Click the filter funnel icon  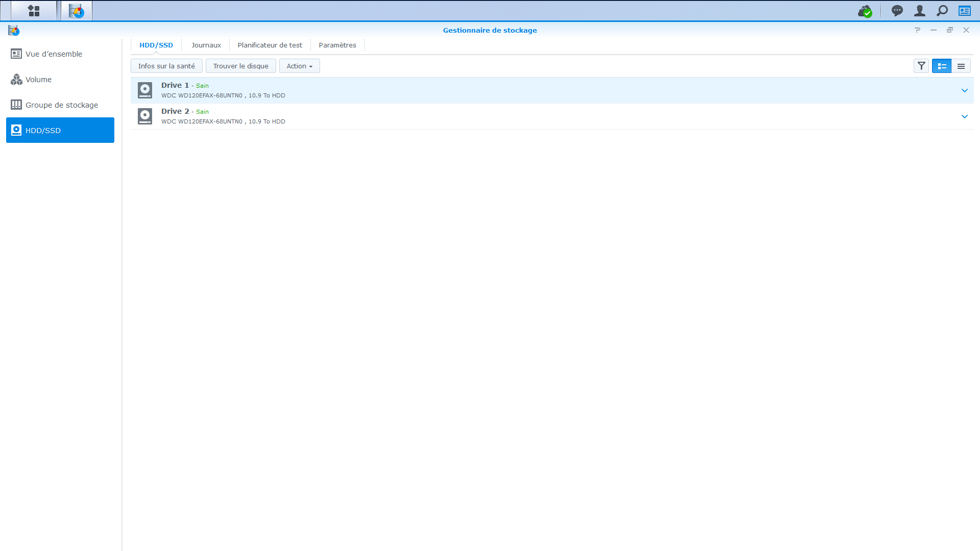click(x=921, y=66)
